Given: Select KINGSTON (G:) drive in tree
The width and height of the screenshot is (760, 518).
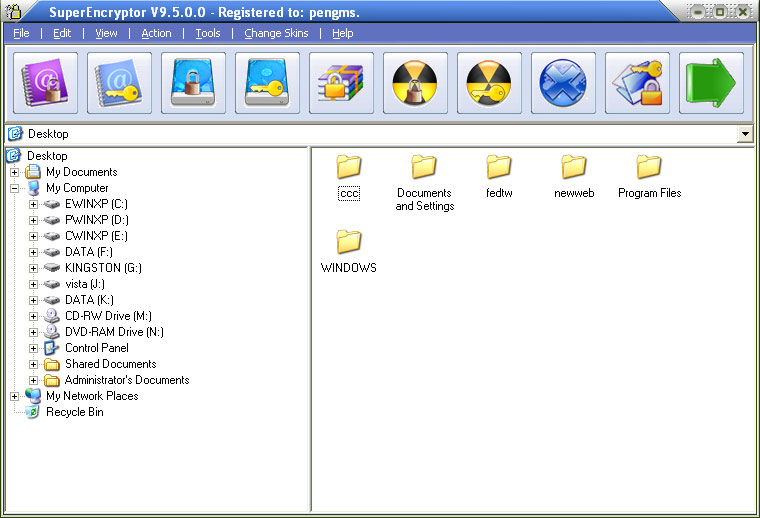Looking at the screenshot, I should pyautogui.click(x=103, y=268).
